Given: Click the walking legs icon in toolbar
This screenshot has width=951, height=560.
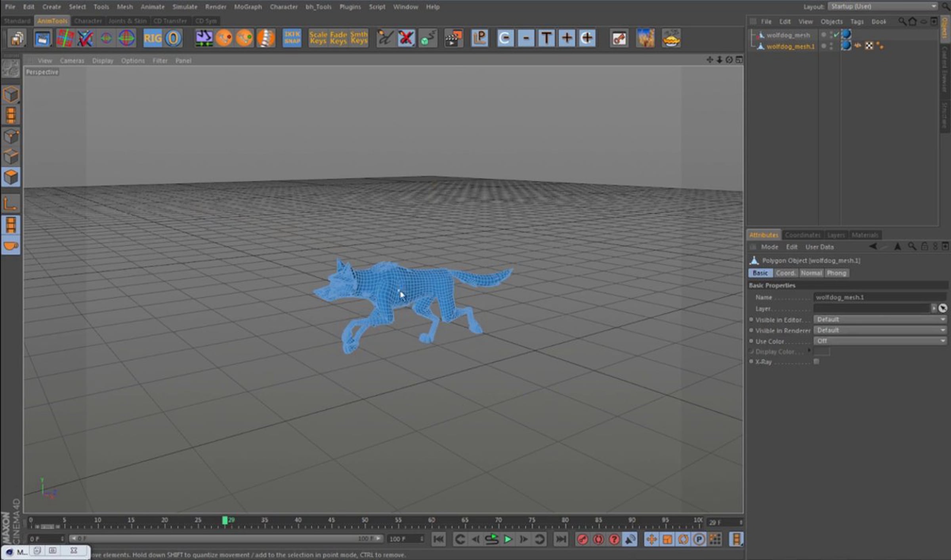Looking at the screenshot, I should 204,38.
